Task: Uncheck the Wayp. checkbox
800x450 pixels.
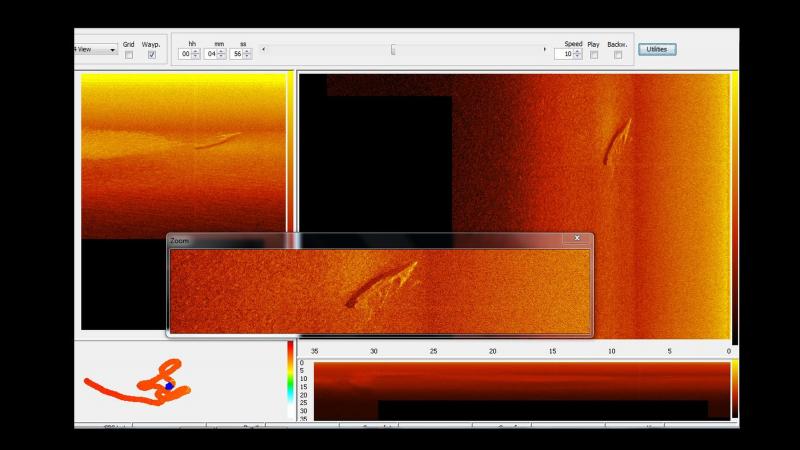Action: pos(152,55)
